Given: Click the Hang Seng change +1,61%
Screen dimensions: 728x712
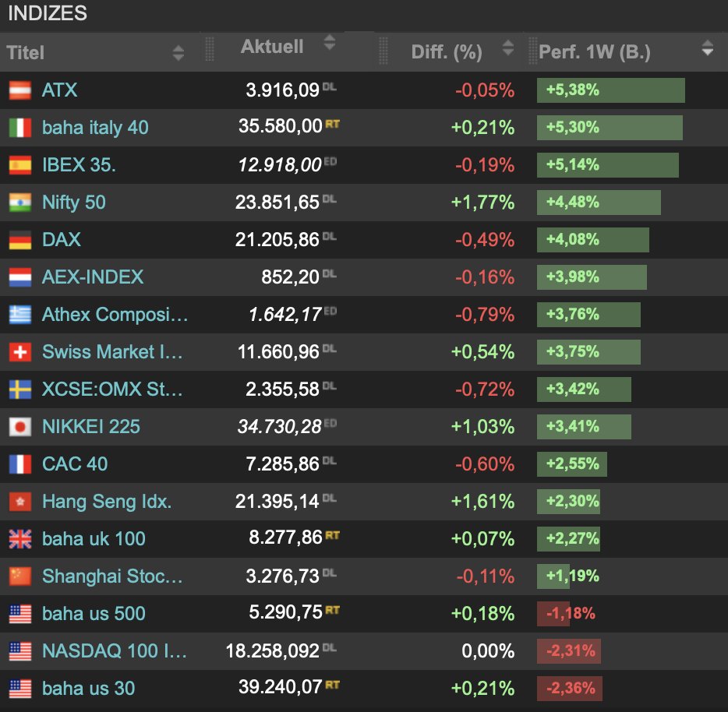Looking at the screenshot, I should pos(482,501).
